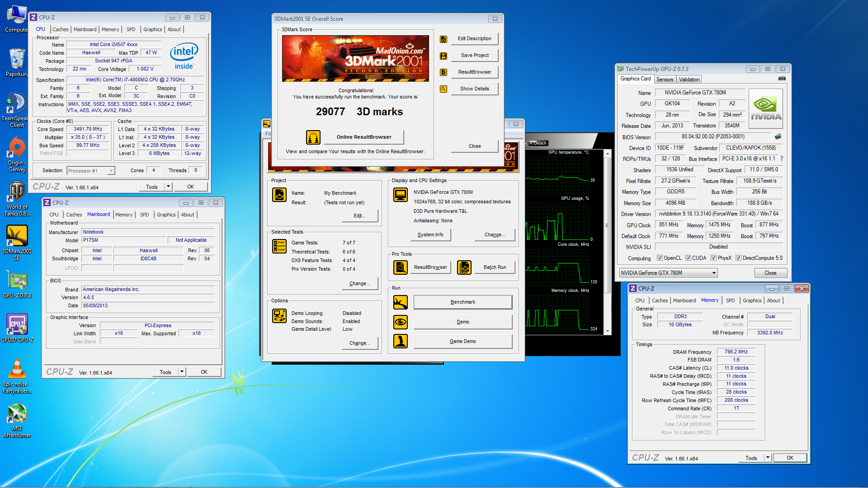Click the ResultBrowser icon in score window
Viewport: 868px width, 488px height.
click(443, 72)
